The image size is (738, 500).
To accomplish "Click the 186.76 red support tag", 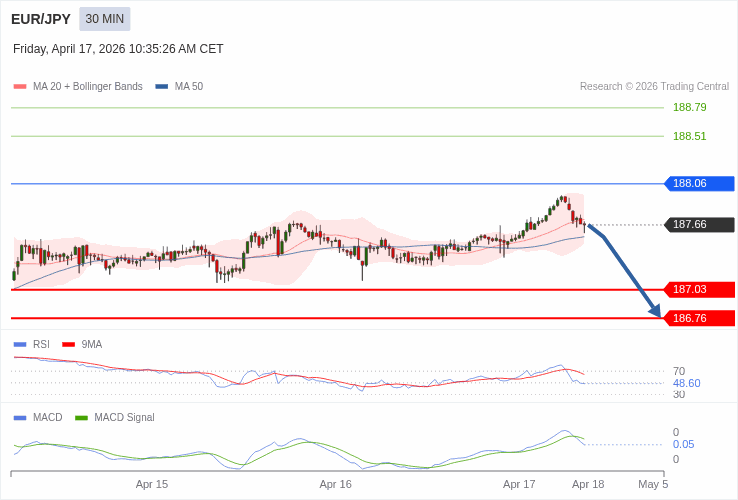I will pyautogui.click(x=698, y=319).
